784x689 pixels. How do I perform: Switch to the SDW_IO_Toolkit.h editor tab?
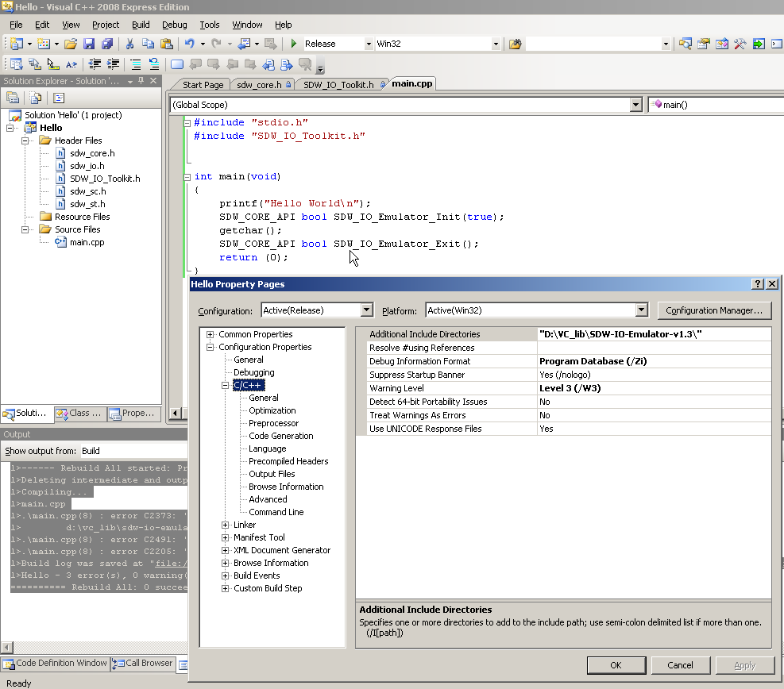[x=343, y=84]
